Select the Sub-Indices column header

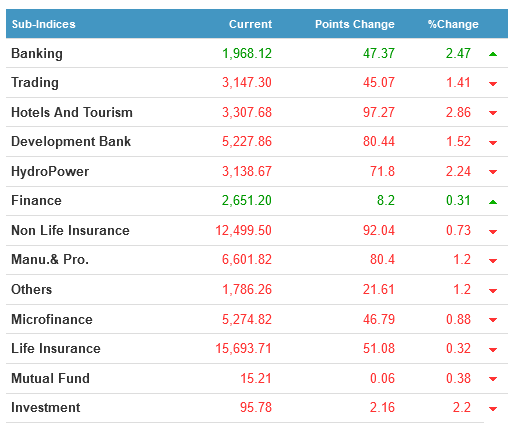[x=44, y=24]
